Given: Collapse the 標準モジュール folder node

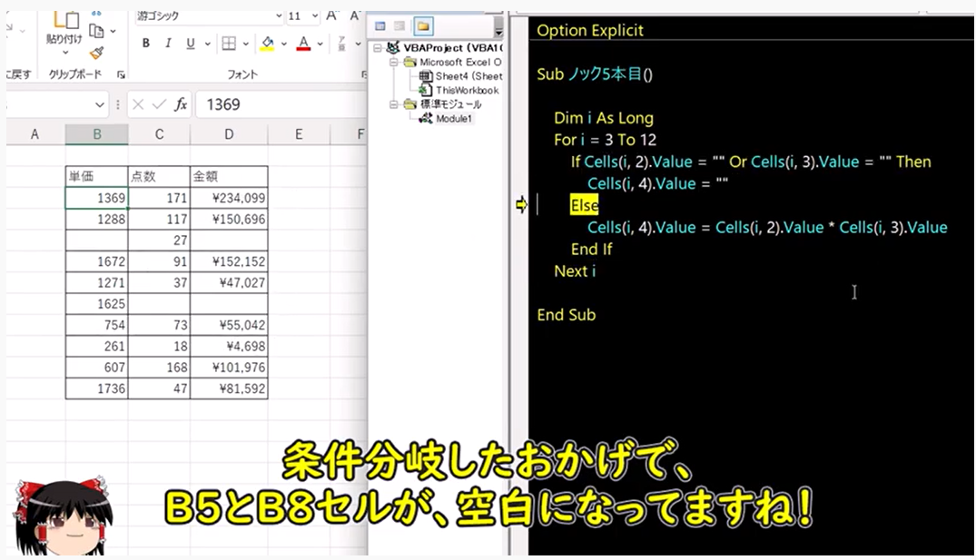Looking at the screenshot, I should click(x=395, y=104).
